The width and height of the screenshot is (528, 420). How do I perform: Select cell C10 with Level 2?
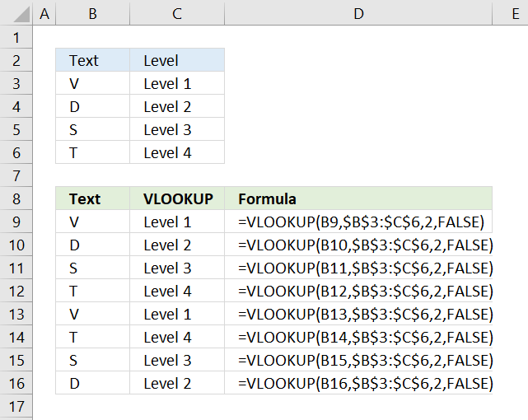click(x=177, y=245)
